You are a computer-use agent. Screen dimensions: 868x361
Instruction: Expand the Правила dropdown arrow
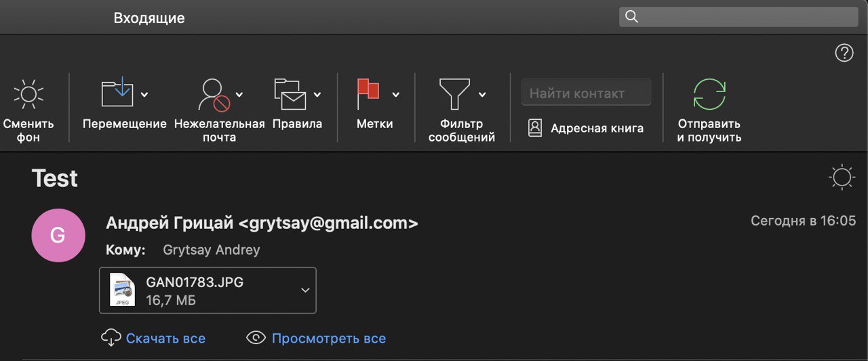point(317,95)
